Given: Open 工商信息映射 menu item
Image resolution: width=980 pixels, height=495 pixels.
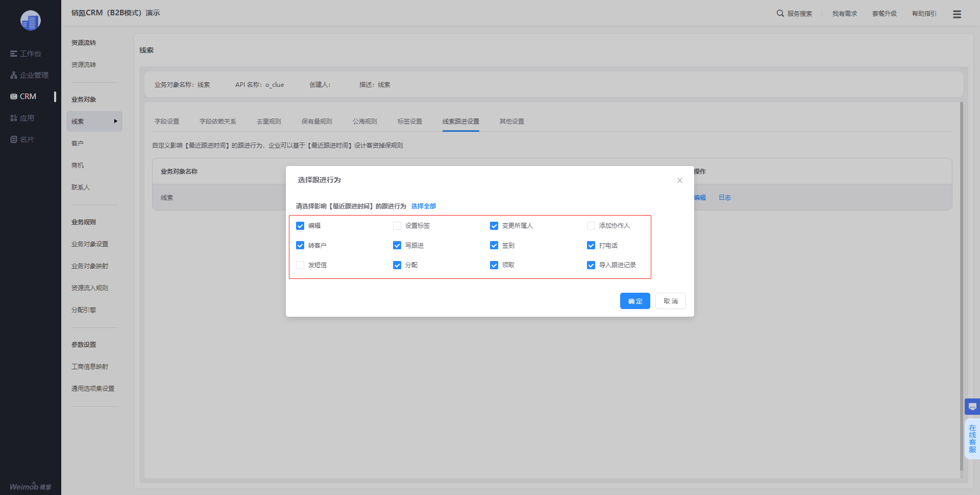Looking at the screenshot, I should (90, 367).
